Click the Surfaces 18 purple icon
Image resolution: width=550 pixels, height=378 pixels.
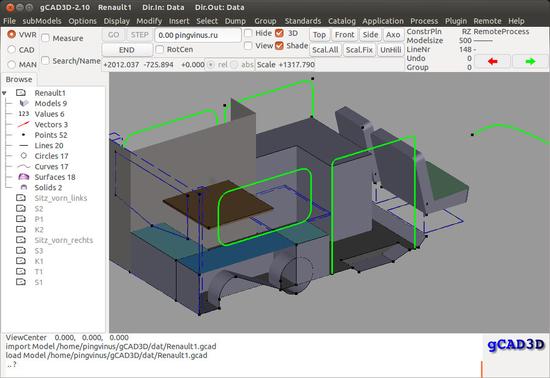[24, 177]
